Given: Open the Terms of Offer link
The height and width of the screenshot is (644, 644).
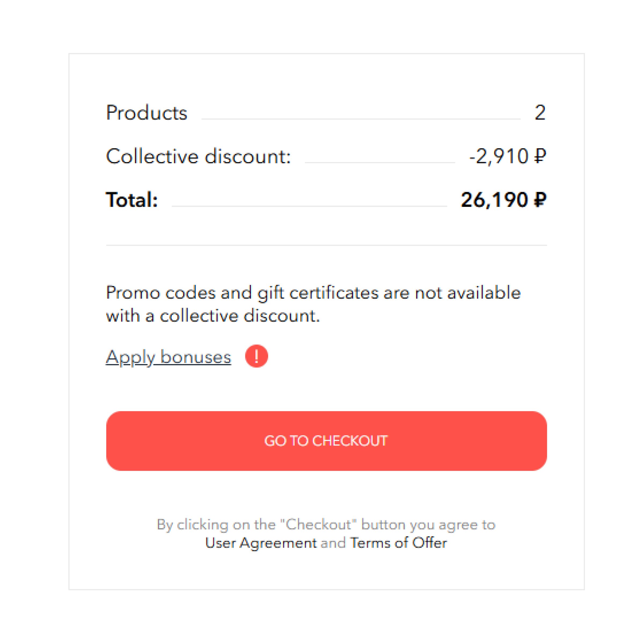Looking at the screenshot, I should [x=398, y=543].
